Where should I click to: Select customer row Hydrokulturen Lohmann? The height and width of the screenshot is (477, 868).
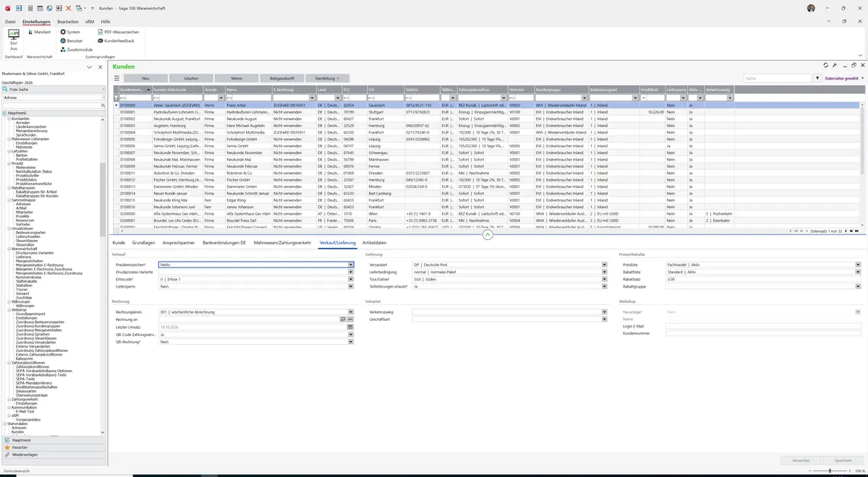pos(486,113)
